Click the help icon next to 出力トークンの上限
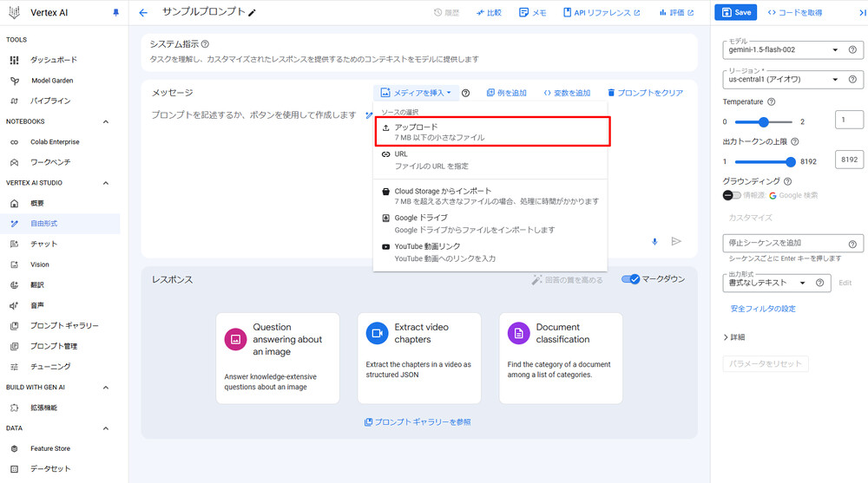Viewport: 868px width, 483px height. [x=795, y=141]
